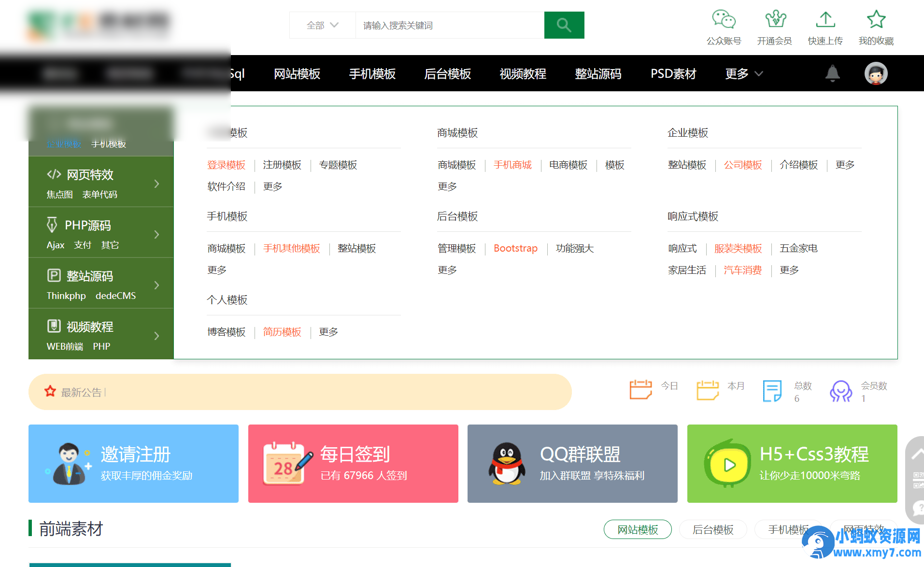Click the 每日签到 daily sign-in banner
This screenshot has width=924, height=567.
point(353,463)
